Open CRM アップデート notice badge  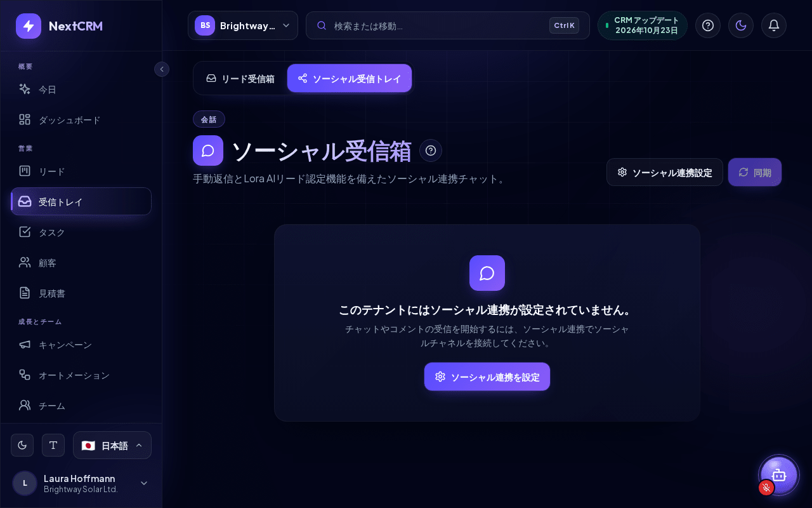pyautogui.click(x=643, y=25)
